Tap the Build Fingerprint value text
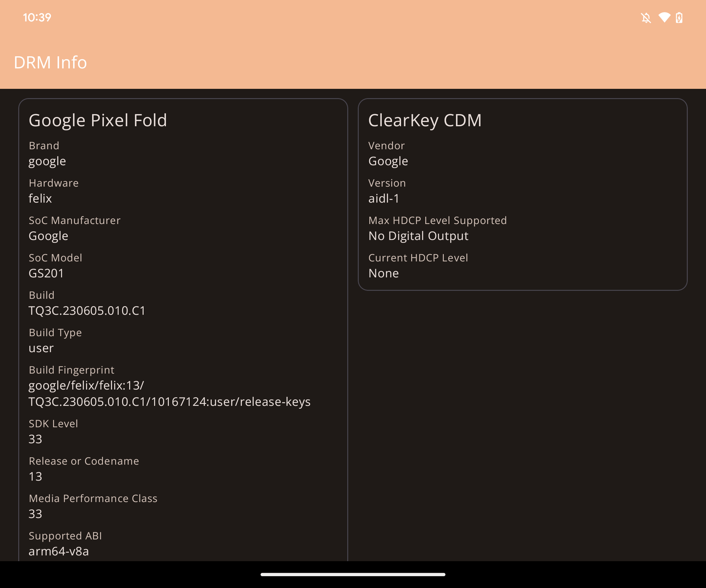The width and height of the screenshot is (706, 588). coord(169,393)
